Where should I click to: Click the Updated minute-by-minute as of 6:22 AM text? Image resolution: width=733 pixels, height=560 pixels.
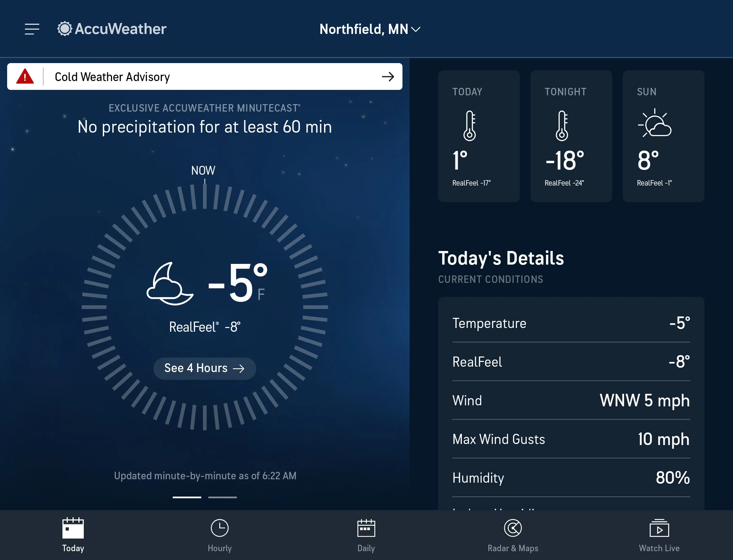coord(205,476)
